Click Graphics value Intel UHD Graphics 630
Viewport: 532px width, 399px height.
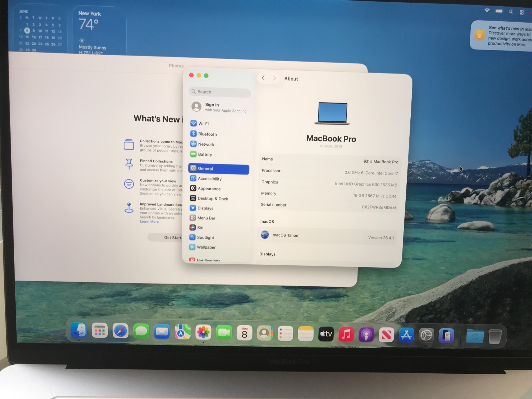(366, 184)
